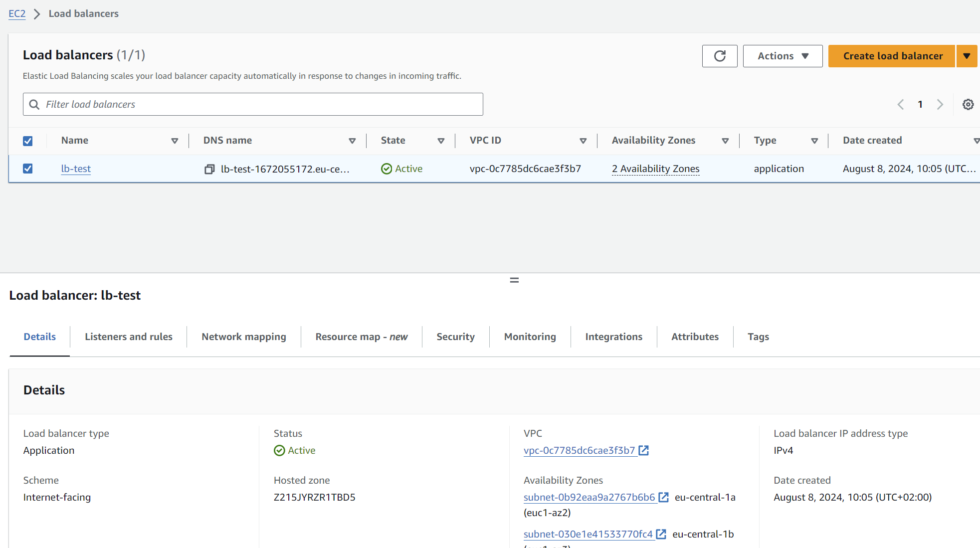Go to next page arrow
This screenshot has width=980, height=548.
click(940, 104)
